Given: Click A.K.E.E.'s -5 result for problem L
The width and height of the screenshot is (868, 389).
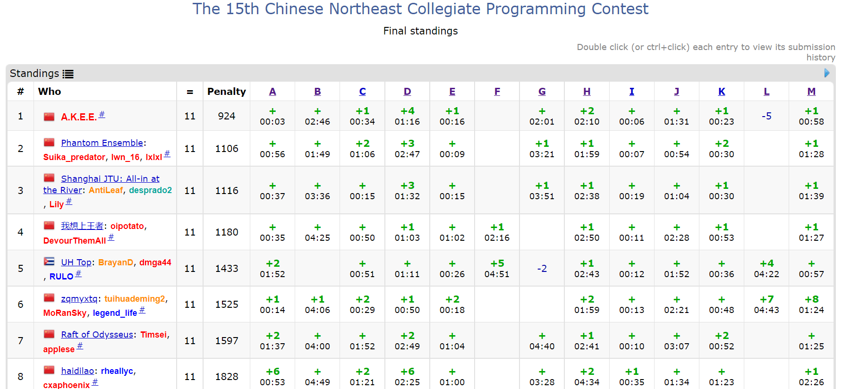Looking at the screenshot, I should (766, 116).
